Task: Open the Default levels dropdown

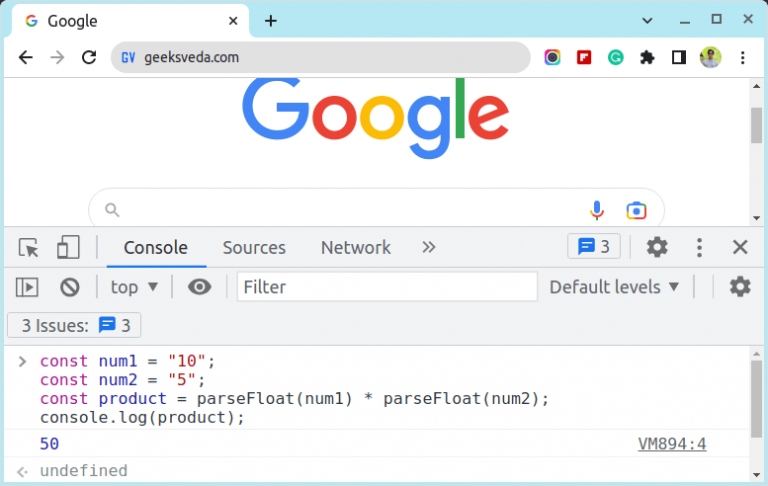Action: point(614,287)
